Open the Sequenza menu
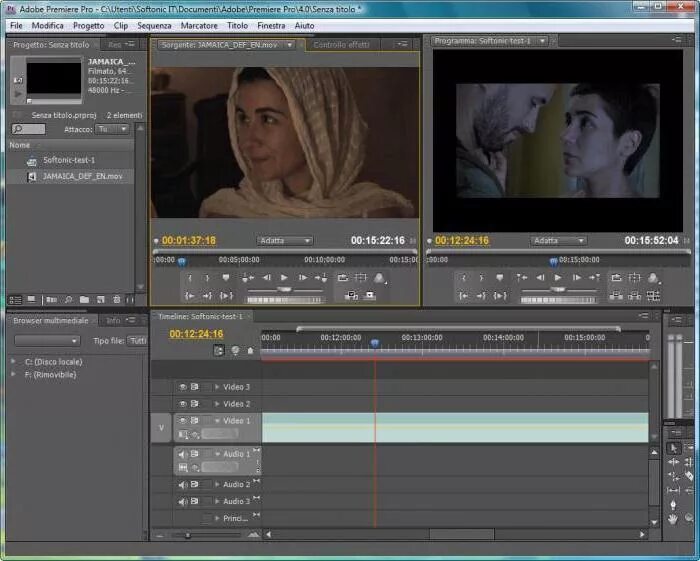This screenshot has height=561, width=700. click(x=154, y=25)
